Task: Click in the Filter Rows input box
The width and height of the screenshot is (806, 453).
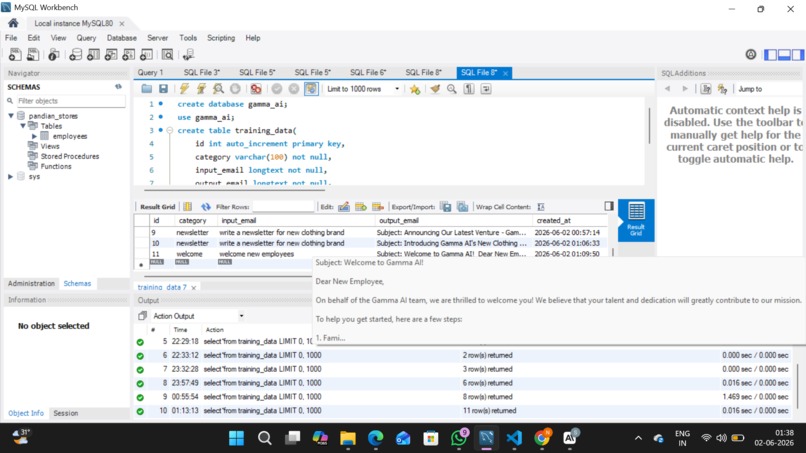Action: point(283,207)
